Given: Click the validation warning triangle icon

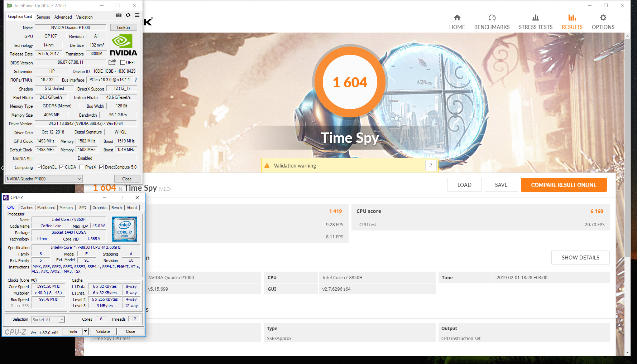Looking at the screenshot, I should (x=267, y=166).
